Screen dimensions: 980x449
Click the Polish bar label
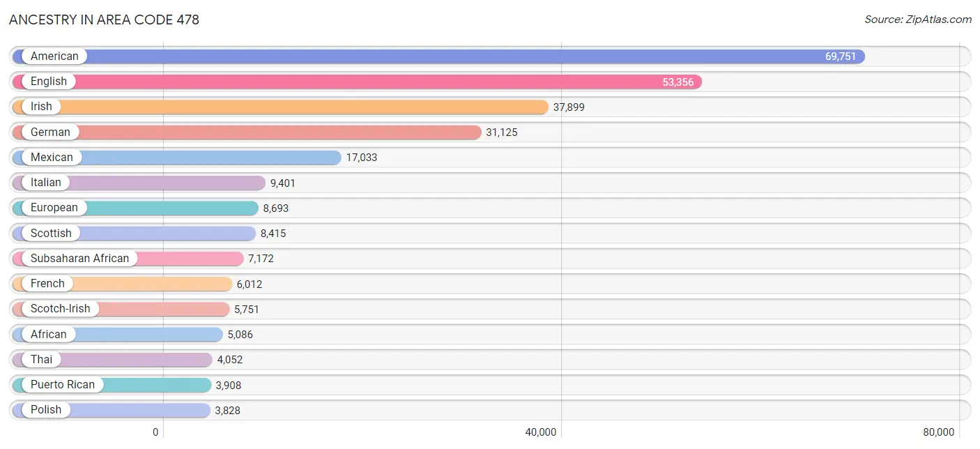[46, 410]
